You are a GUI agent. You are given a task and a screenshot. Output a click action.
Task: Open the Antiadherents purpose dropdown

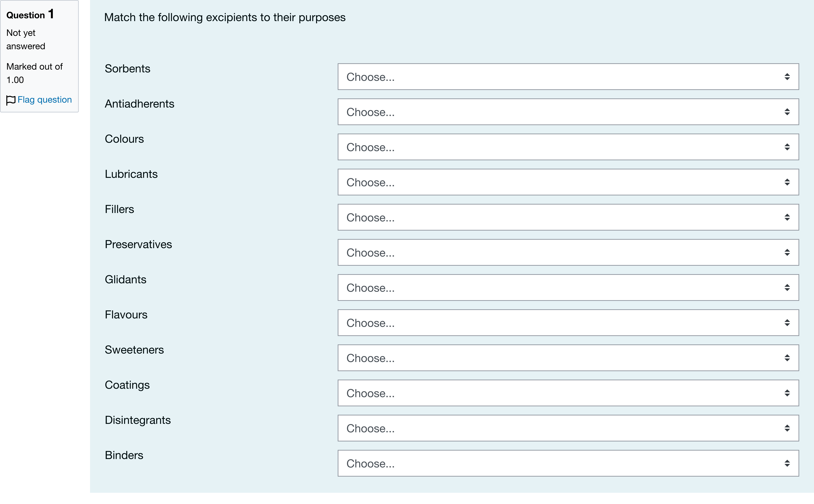point(568,112)
